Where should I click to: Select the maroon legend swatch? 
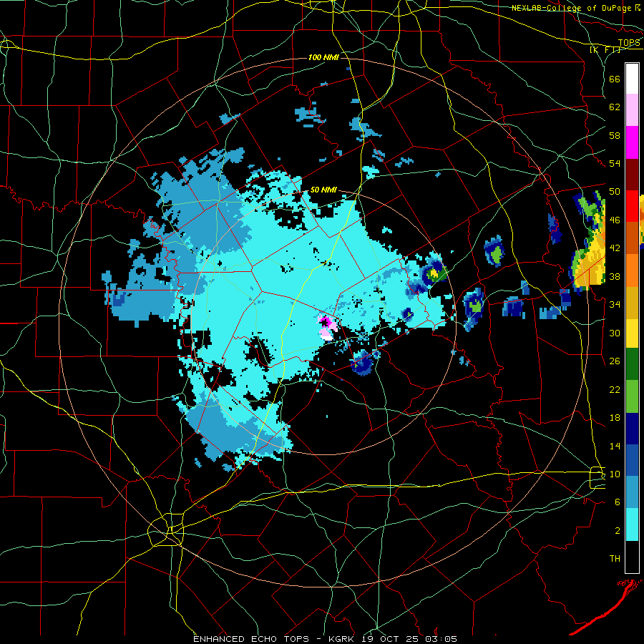pyautogui.click(x=632, y=174)
